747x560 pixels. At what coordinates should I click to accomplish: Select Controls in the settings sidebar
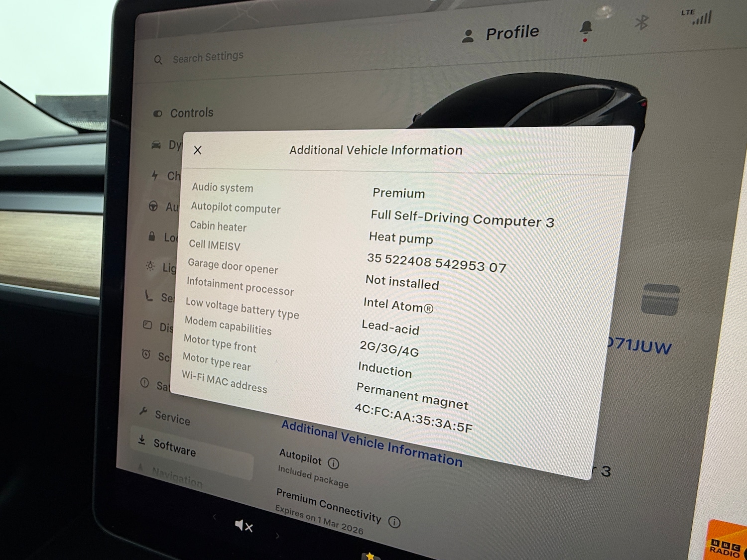[x=184, y=112]
